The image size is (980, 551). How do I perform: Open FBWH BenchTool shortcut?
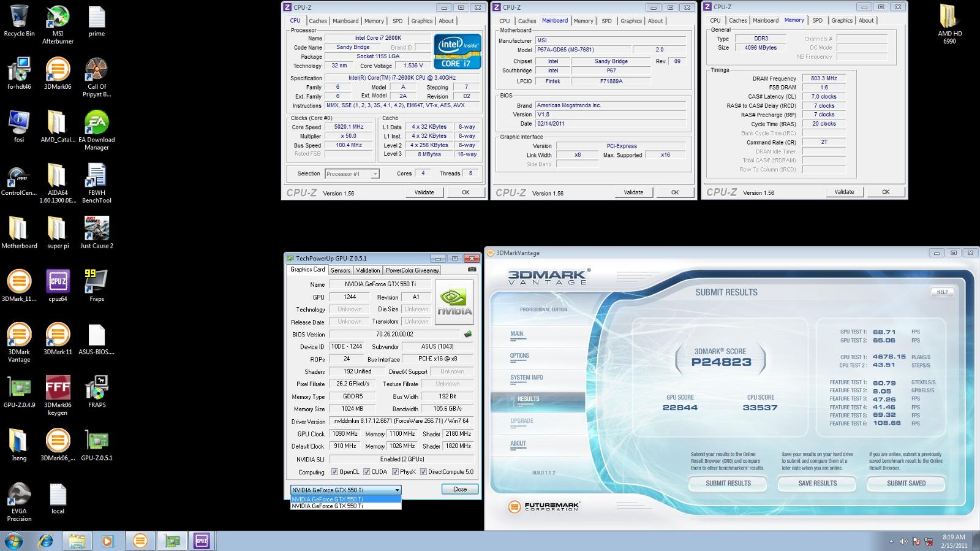coord(97,184)
